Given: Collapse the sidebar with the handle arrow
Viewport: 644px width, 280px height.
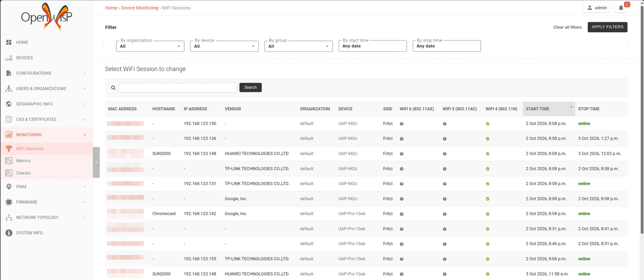Looking at the screenshot, I should [96, 162].
